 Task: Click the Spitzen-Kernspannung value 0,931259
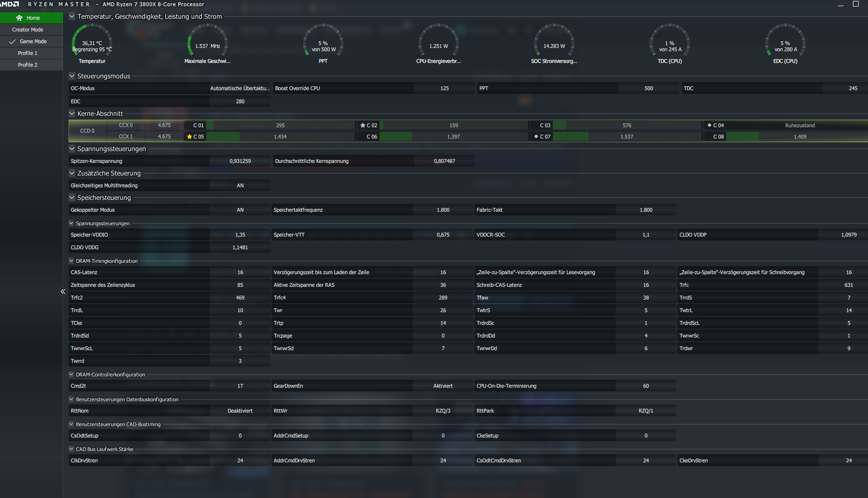(240, 161)
